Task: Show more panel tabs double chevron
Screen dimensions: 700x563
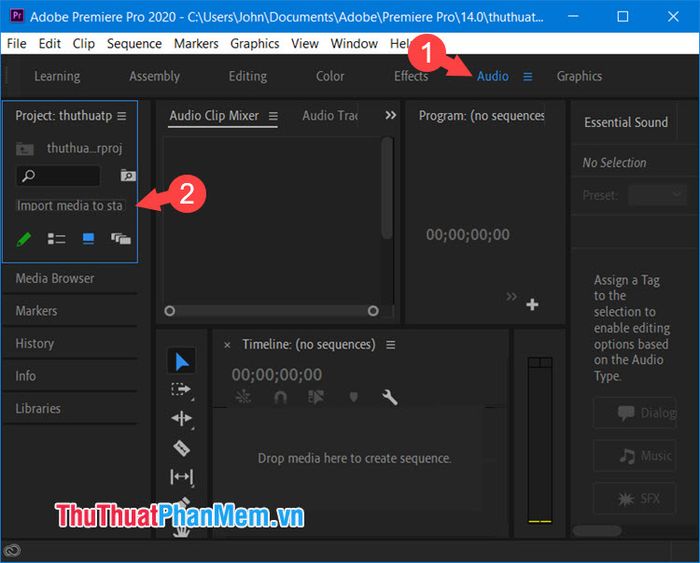Action: tap(391, 116)
